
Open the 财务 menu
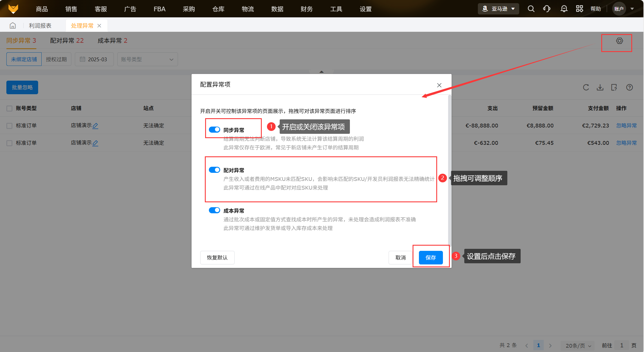tap(307, 9)
